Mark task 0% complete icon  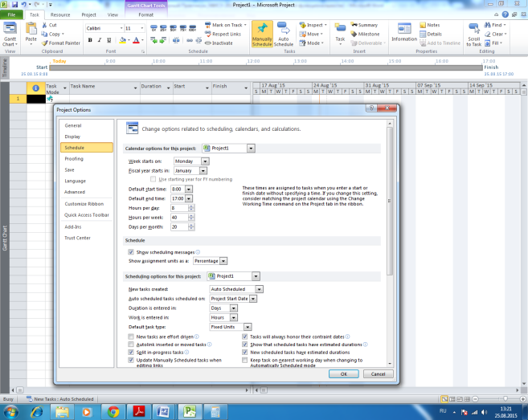tap(153, 28)
